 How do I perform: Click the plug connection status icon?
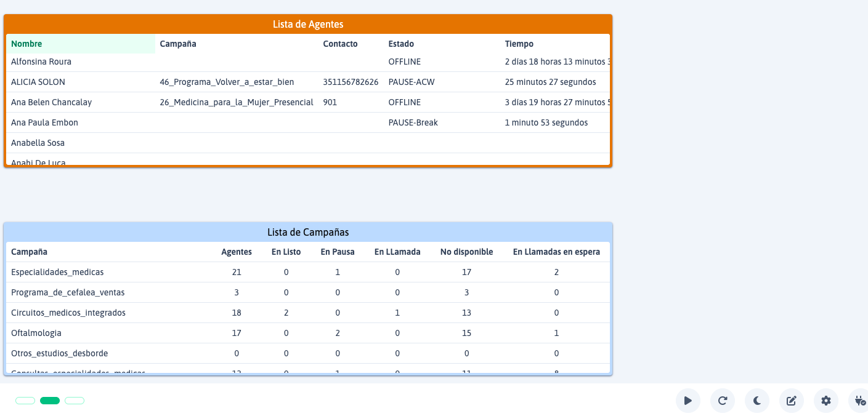point(860,401)
